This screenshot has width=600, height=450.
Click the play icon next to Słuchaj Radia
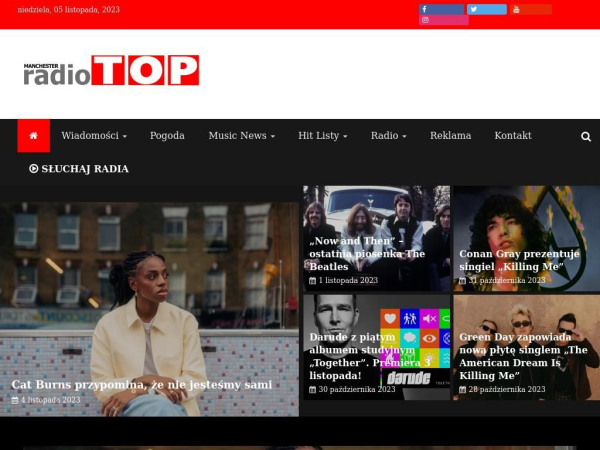[x=34, y=168]
